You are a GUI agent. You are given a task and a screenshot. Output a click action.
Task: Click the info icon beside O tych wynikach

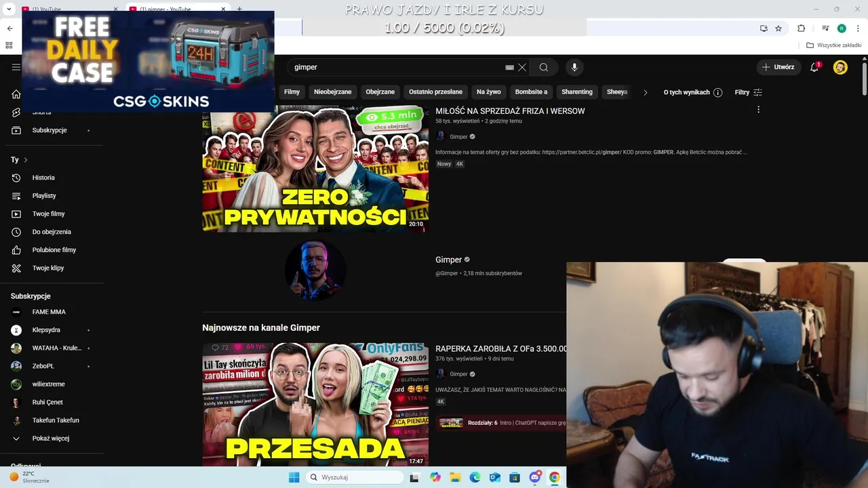(717, 92)
